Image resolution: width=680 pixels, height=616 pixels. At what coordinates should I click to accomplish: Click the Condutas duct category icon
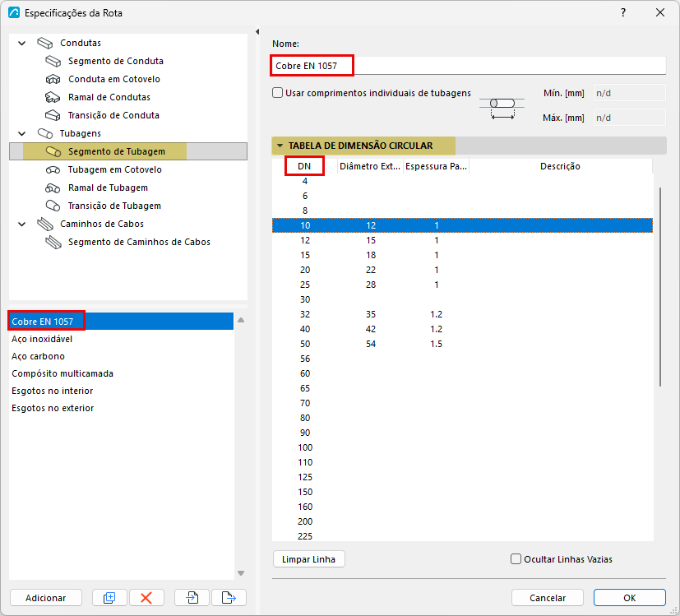tap(44, 43)
